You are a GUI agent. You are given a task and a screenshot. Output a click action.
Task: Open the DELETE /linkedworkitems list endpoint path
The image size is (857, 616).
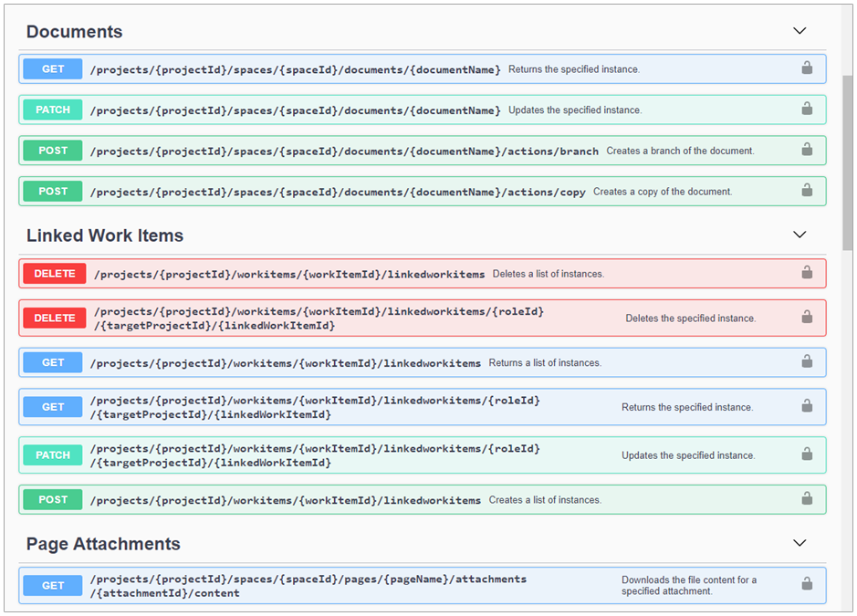289,274
